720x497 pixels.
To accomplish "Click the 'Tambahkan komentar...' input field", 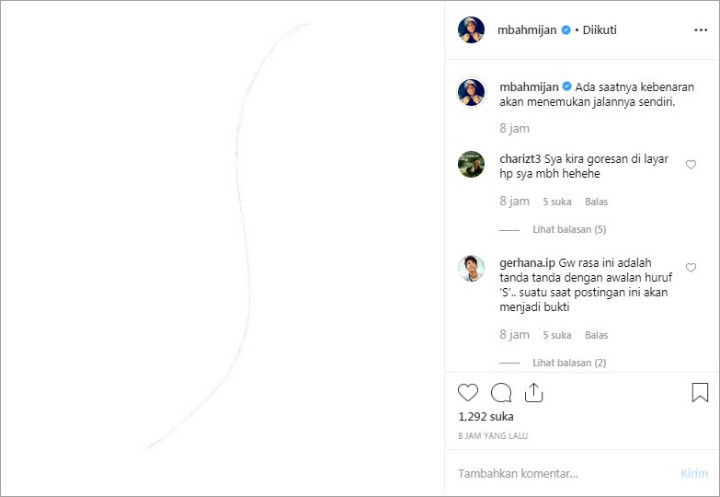I will coord(560,473).
